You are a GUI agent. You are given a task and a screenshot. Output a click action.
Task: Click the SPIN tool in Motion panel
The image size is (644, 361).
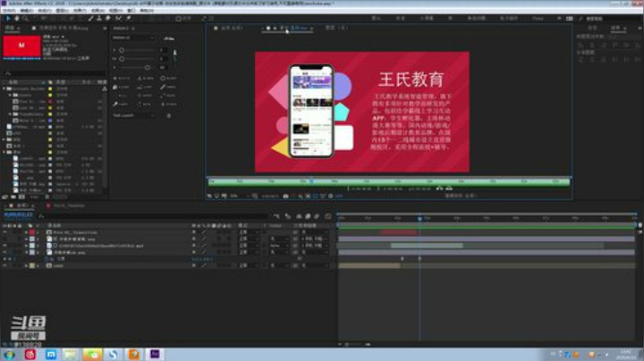pyautogui.click(x=145, y=105)
